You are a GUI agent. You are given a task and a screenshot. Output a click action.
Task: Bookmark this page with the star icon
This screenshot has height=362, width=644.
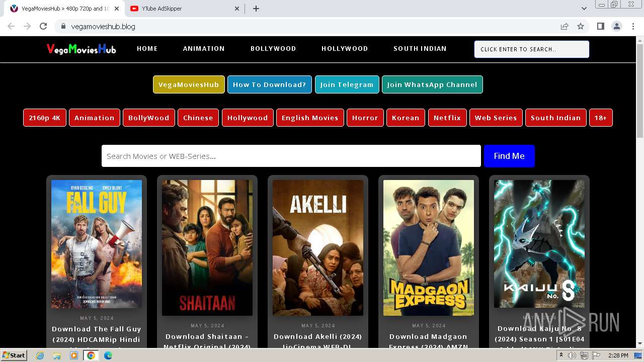[581, 26]
